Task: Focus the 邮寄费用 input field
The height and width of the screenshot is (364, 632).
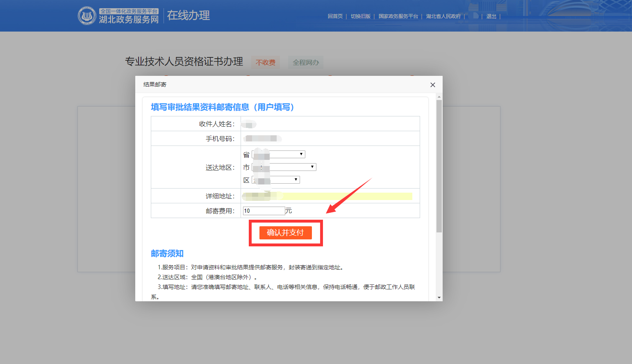Action: 264,211
